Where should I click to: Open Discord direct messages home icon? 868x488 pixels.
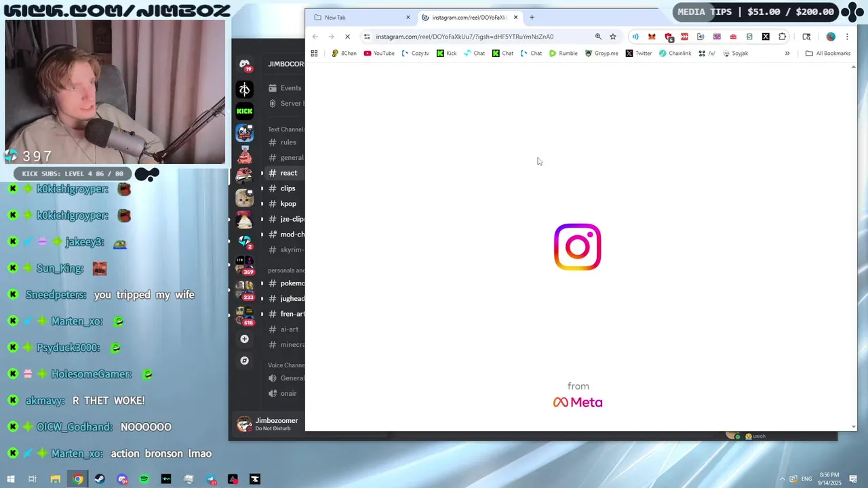[245, 64]
